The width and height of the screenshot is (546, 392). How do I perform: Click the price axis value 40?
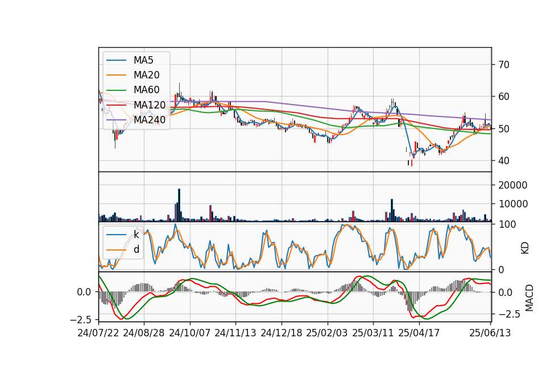coord(503,161)
